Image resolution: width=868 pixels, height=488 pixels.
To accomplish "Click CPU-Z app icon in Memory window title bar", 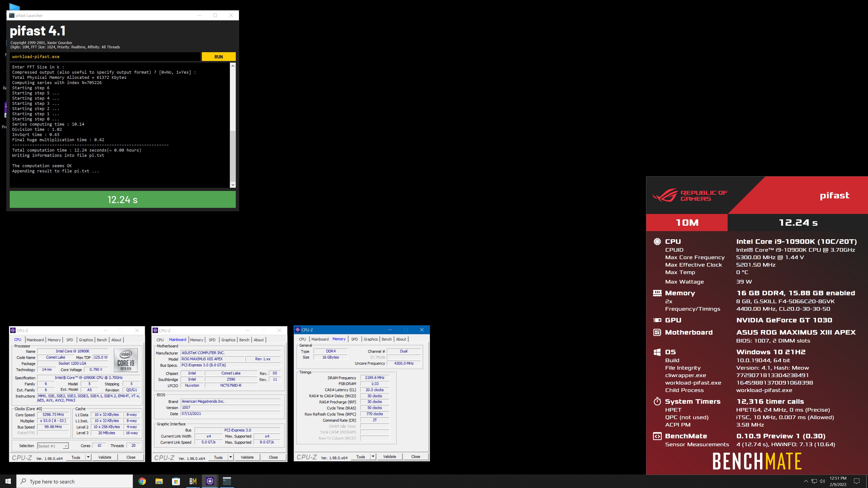I will click(x=297, y=330).
